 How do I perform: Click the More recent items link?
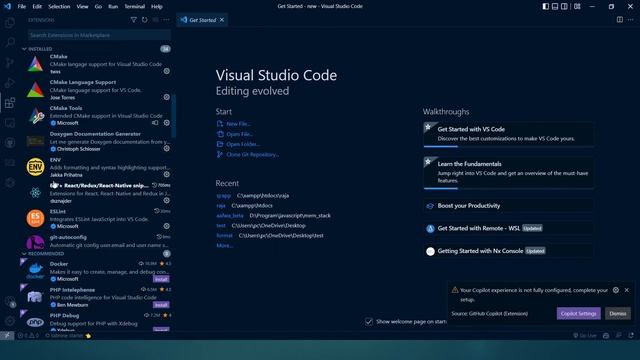224,245
